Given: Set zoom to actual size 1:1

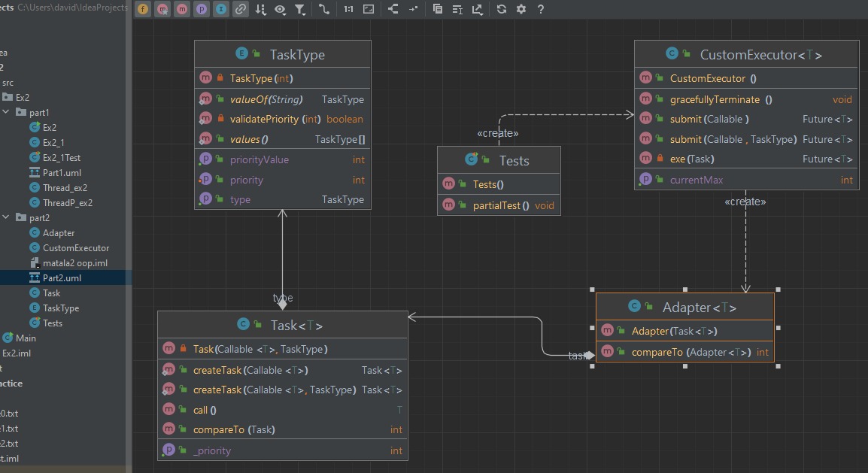Looking at the screenshot, I should point(348,10).
